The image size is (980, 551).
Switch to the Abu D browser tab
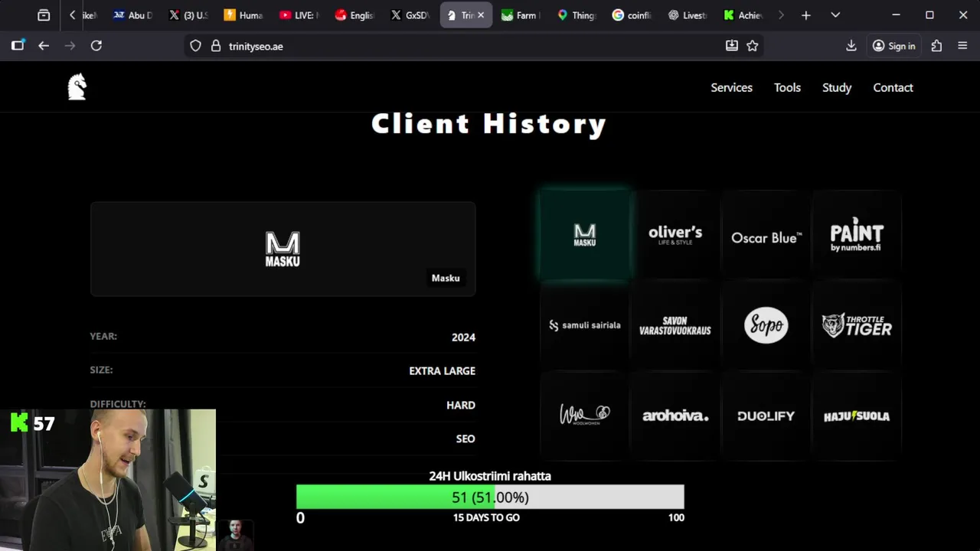[x=132, y=15]
